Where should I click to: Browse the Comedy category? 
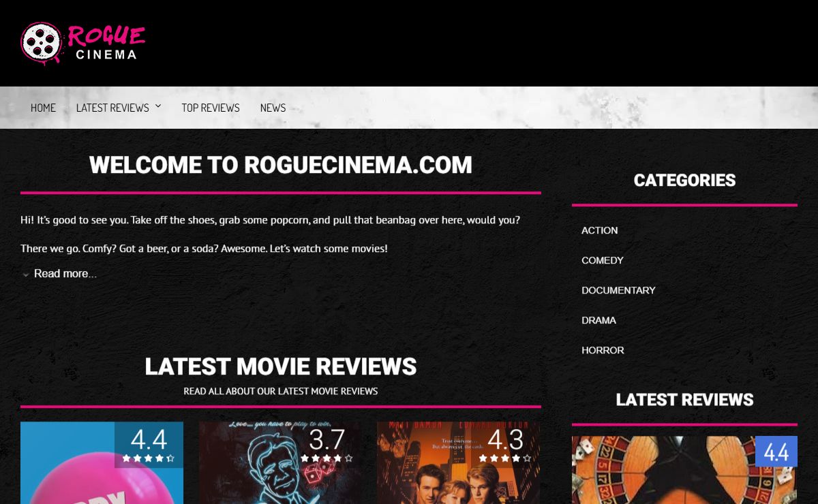(602, 261)
